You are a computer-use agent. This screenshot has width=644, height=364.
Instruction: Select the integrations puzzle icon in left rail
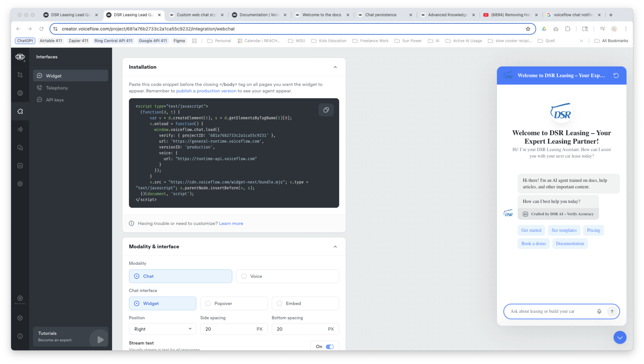(20, 111)
